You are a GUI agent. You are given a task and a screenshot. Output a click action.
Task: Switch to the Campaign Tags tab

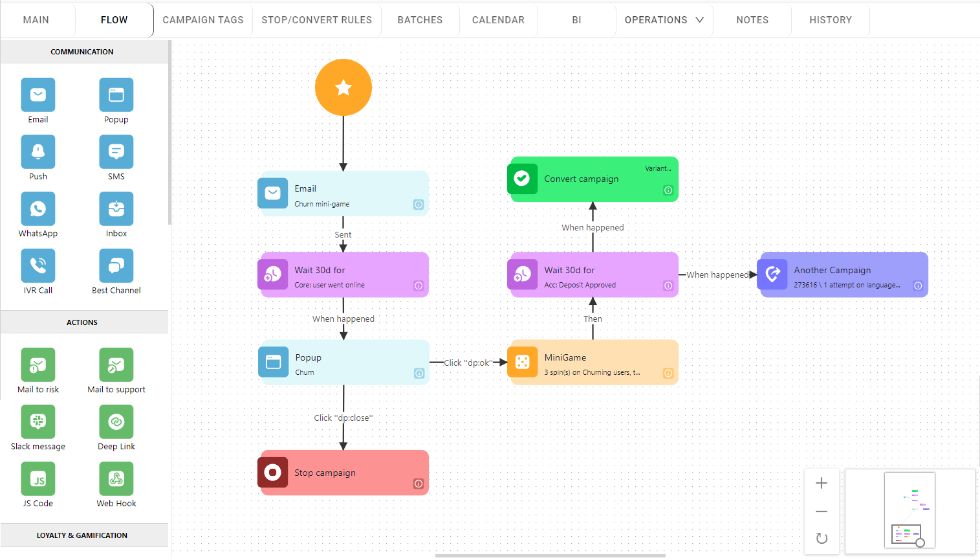tap(203, 20)
